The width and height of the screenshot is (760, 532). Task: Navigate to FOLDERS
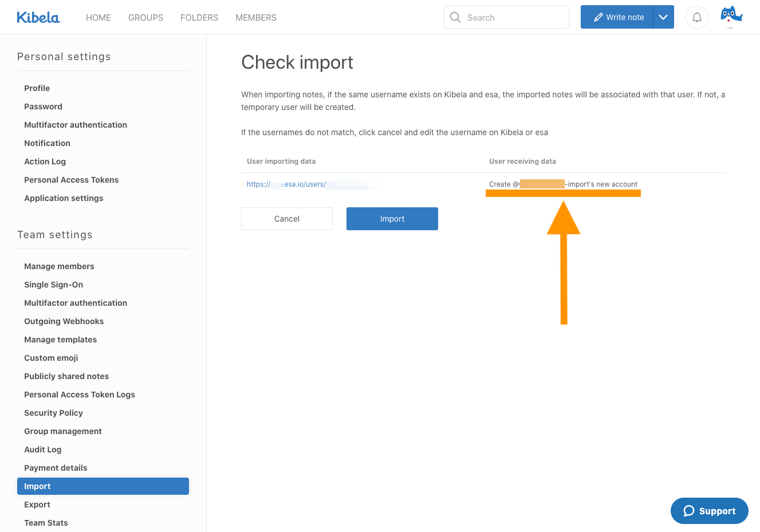(x=199, y=18)
